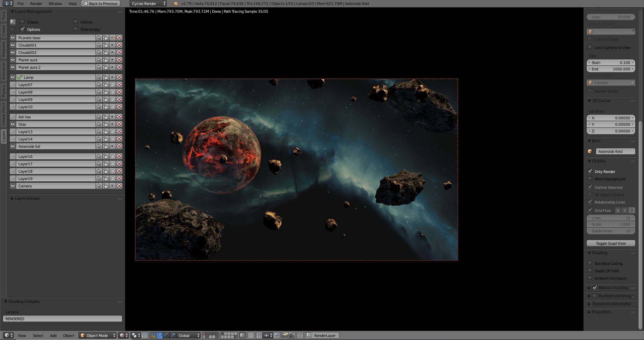Select the translate manipulator arrow icon
Viewport: 644px width, 340px height.
(x=159, y=335)
